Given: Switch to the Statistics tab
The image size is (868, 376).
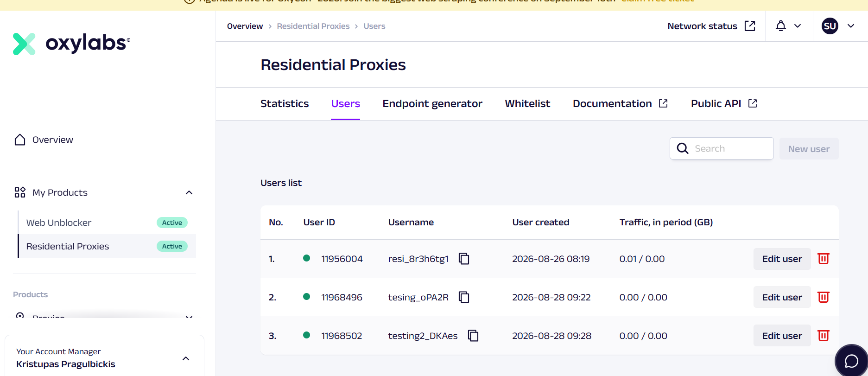Looking at the screenshot, I should 285,103.
